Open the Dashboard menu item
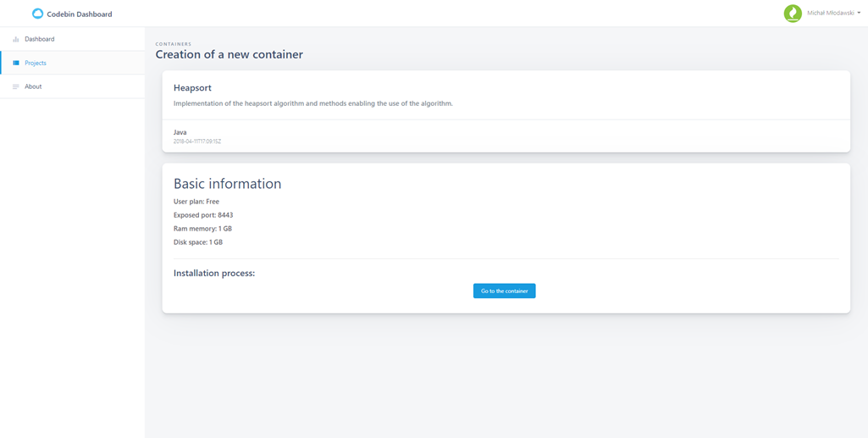The image size is (868, 438). coord(40,39)
